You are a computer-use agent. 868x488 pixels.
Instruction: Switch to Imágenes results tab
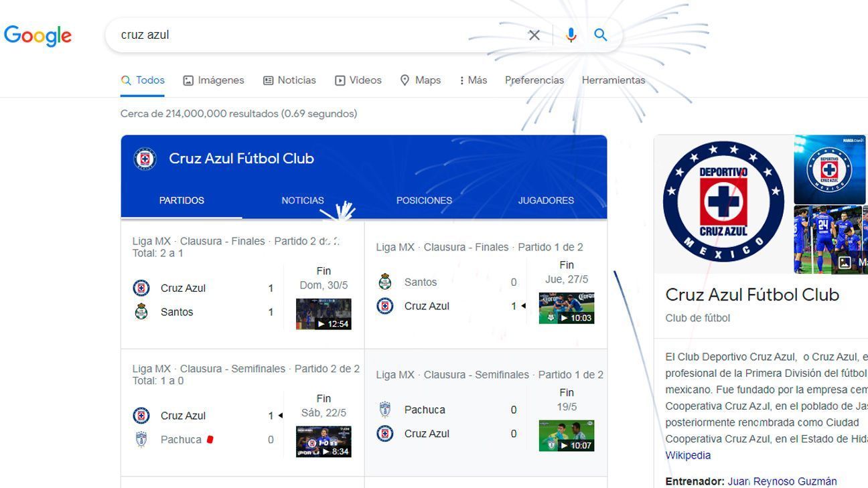point(214,80)
